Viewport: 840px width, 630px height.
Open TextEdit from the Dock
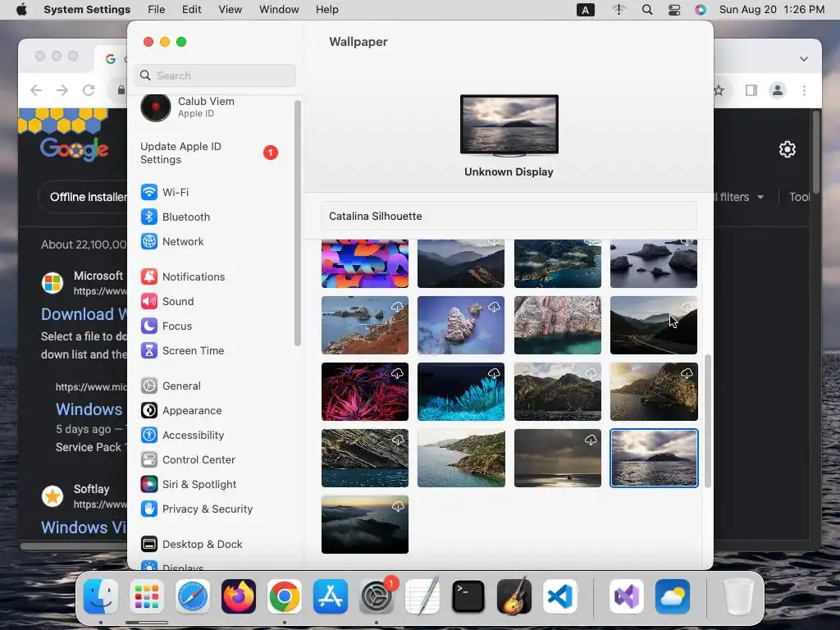[x=422, y=596]
